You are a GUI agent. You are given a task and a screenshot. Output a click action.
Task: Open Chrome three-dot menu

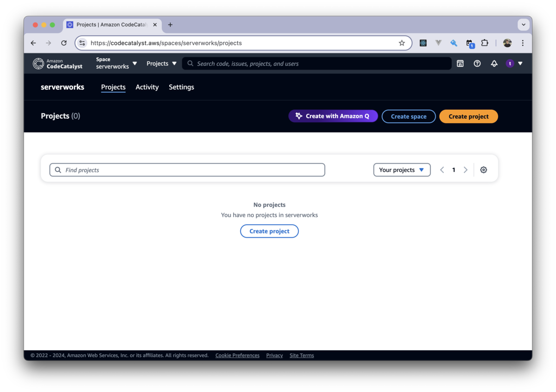click(x=523, y=43)
